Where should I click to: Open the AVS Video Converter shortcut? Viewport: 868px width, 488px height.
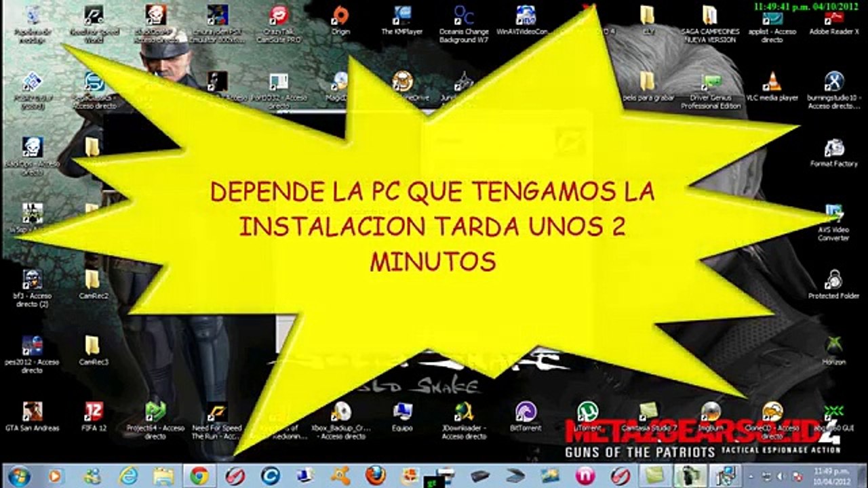click(x=834, y=223)
